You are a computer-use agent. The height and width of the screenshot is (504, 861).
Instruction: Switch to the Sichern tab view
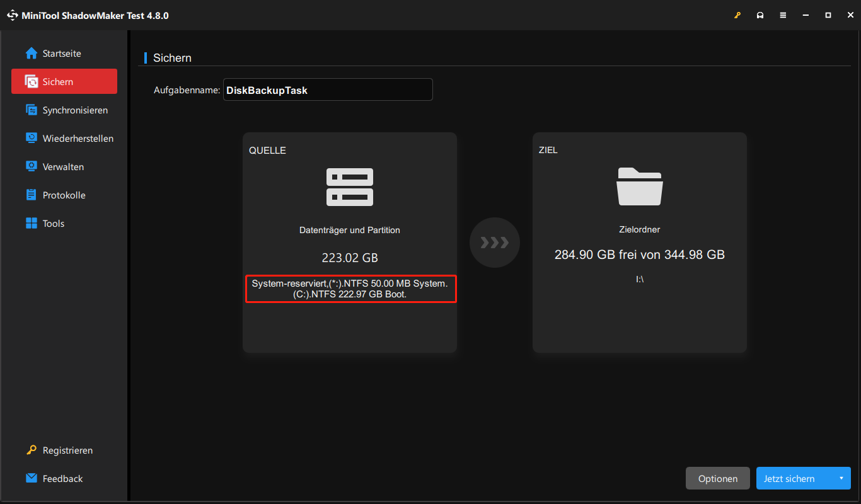pos(172,57)
